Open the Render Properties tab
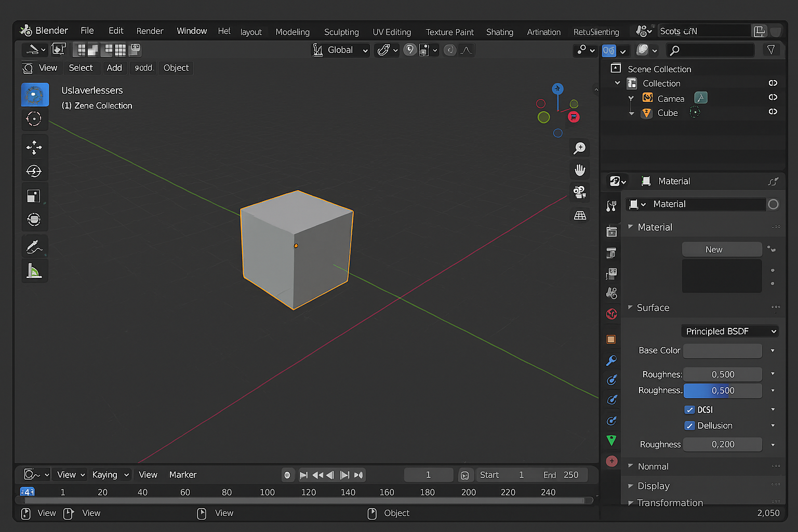 (x=611, y=232)
